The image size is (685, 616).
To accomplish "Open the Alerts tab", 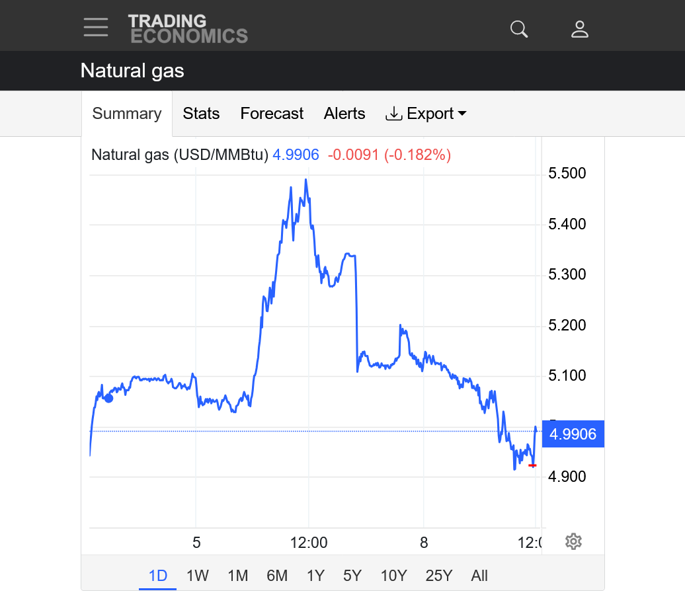I will (344, 114).
